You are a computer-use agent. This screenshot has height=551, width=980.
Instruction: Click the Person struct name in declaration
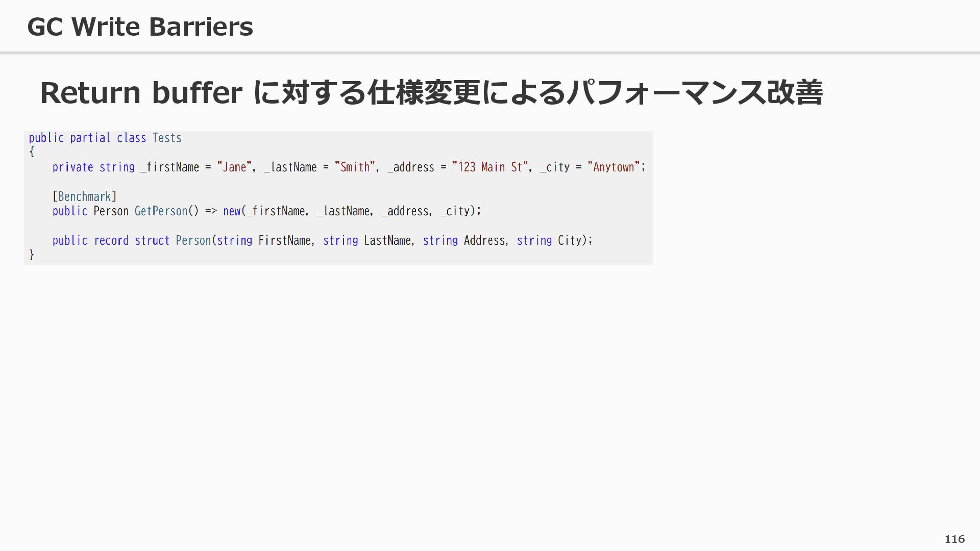[193, 241]
